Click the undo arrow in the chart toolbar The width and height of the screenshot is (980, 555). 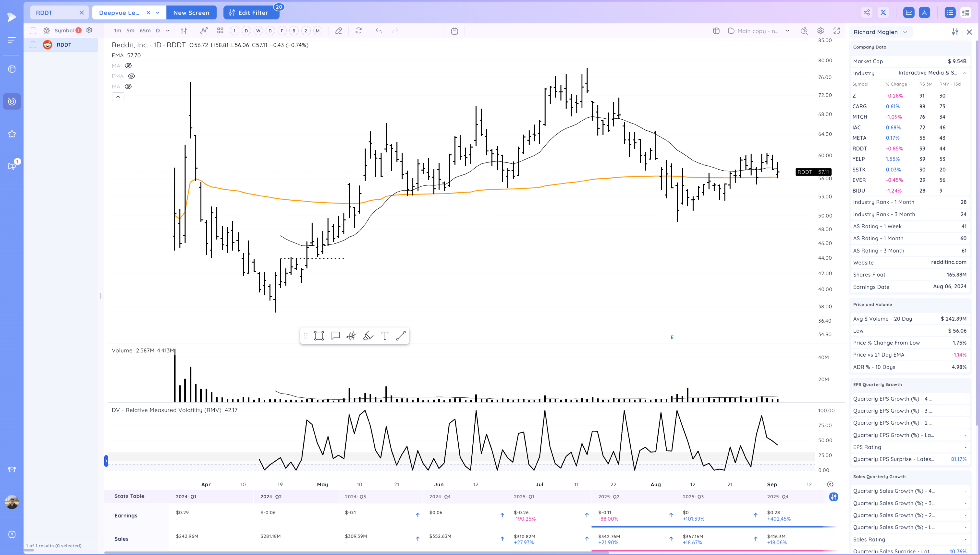(379, 30)
